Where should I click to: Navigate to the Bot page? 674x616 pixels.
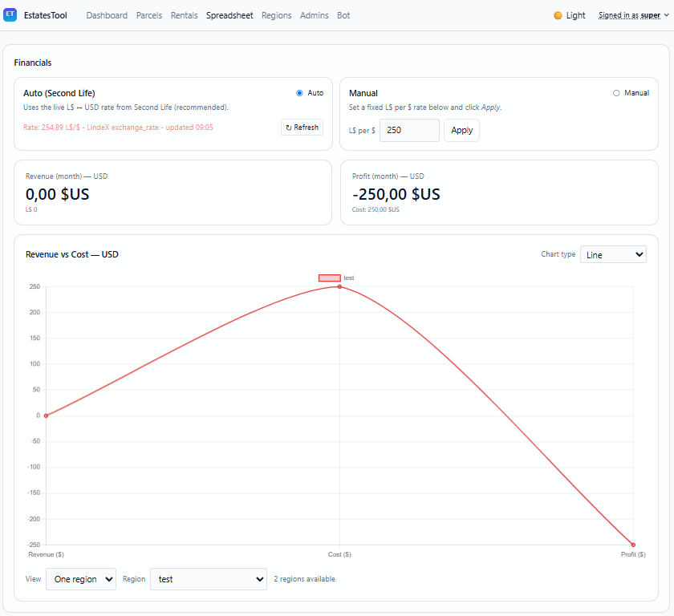pyautogui.click(x=343, y=14)
